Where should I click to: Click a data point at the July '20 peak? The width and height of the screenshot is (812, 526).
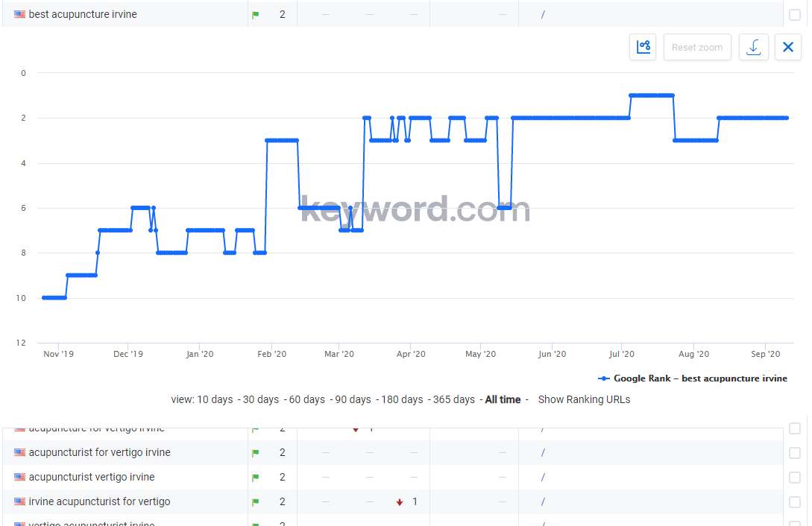(x=649, y=95)
